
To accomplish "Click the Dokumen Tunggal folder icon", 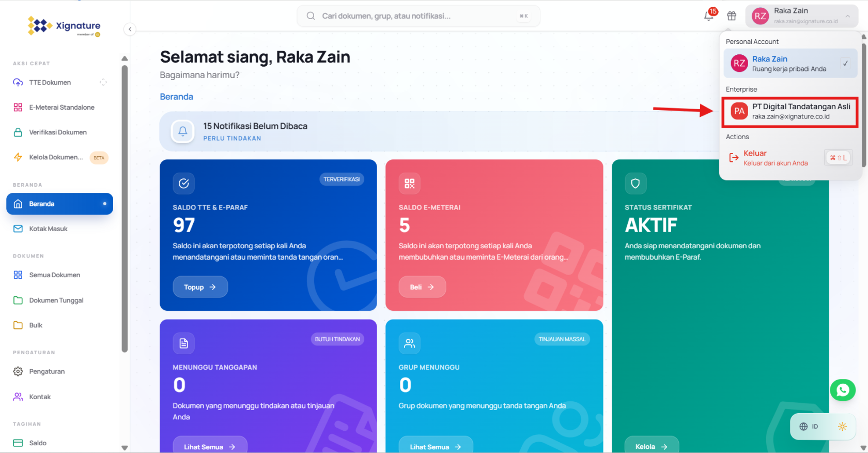I will [18, 300].
